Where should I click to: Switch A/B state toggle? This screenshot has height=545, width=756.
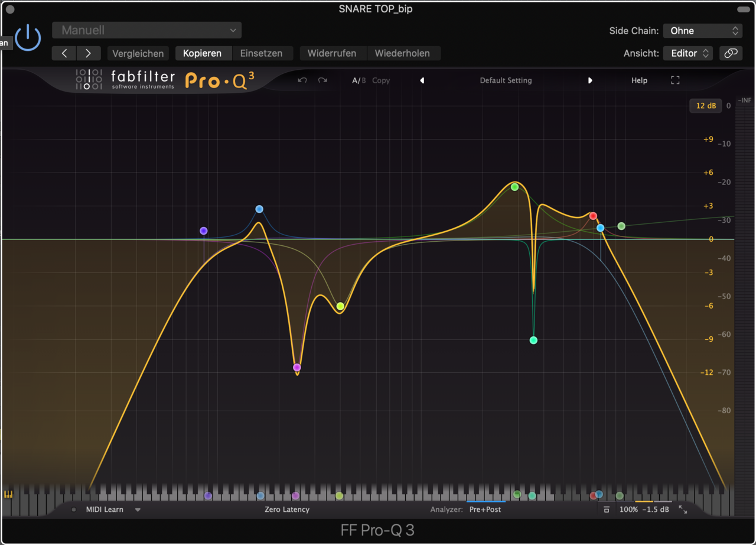[x=359, y=80]
